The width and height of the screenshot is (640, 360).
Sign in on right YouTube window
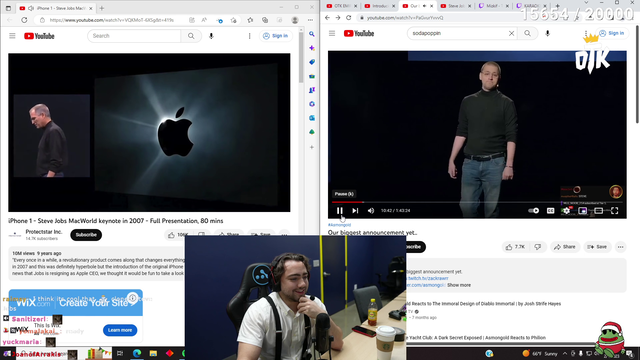pyautogui.click(x=611, y=33)
